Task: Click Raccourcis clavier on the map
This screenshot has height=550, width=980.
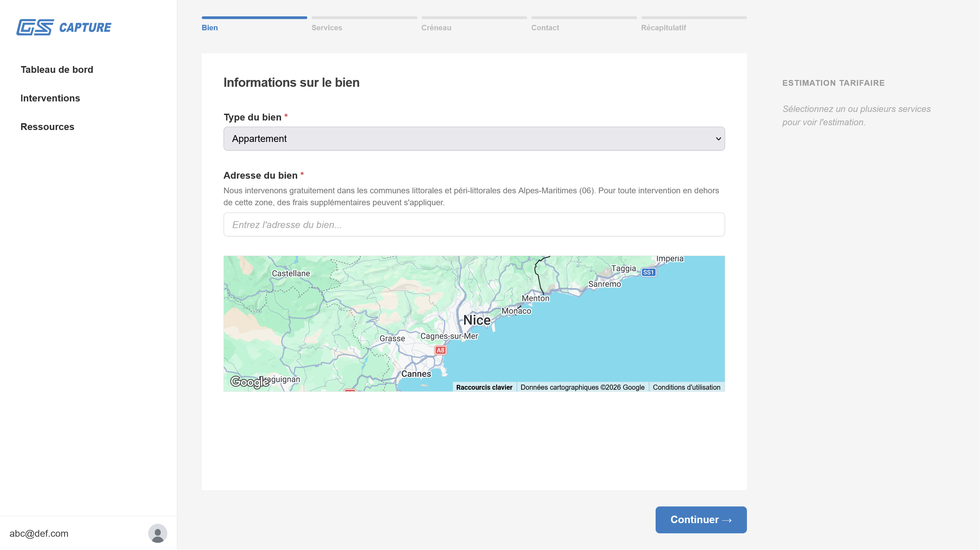Action: (x=484, y=387)
